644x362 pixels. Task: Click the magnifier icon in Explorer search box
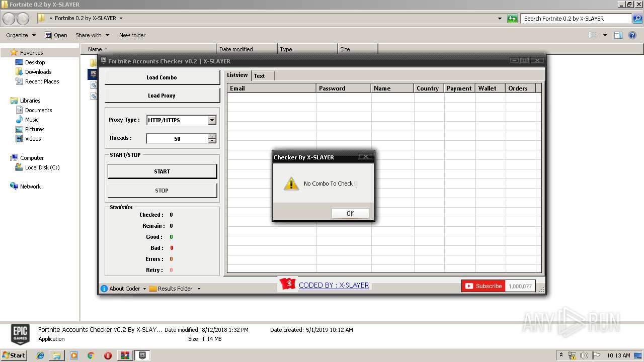click(x=637, y=19)
